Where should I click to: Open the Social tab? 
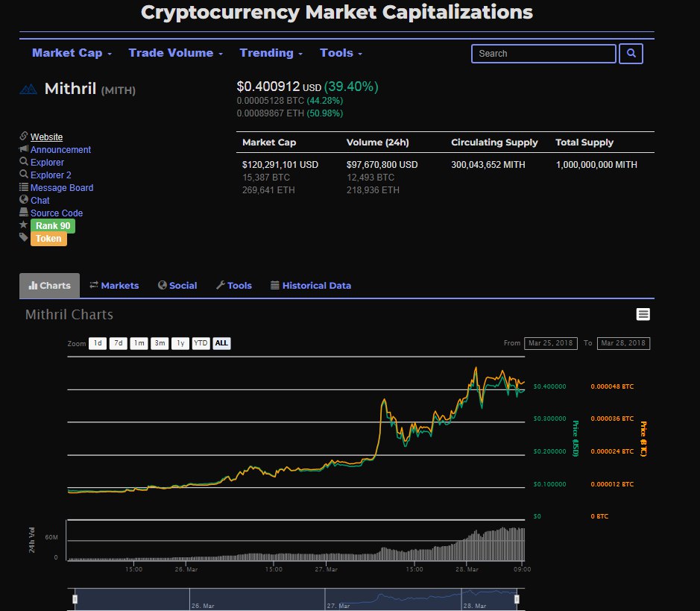[x=177, y=286]
